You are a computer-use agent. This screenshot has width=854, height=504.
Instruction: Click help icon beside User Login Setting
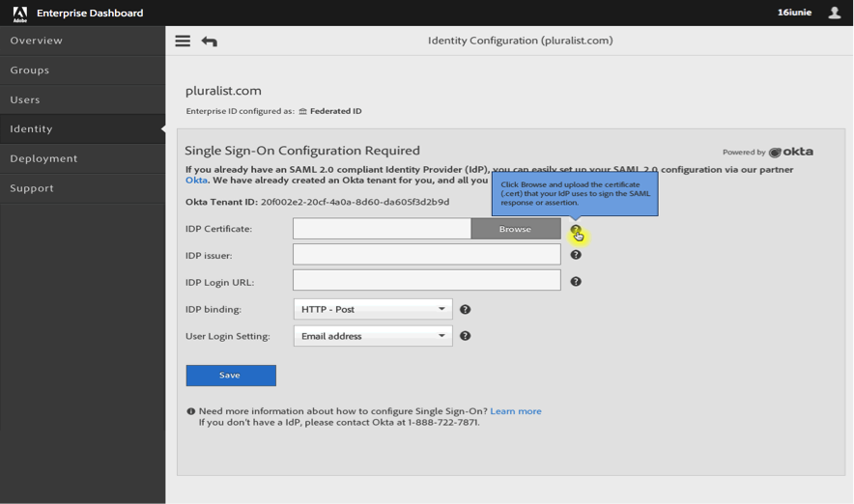click(465, 336)
